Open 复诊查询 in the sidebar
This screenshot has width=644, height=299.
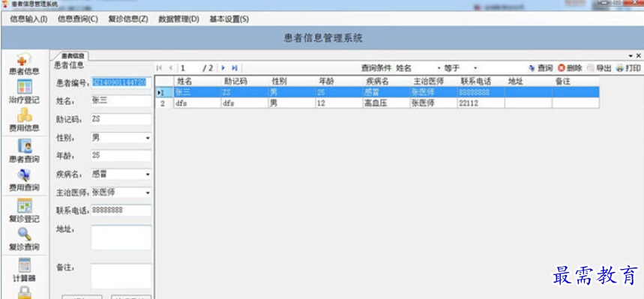[24, 240]
